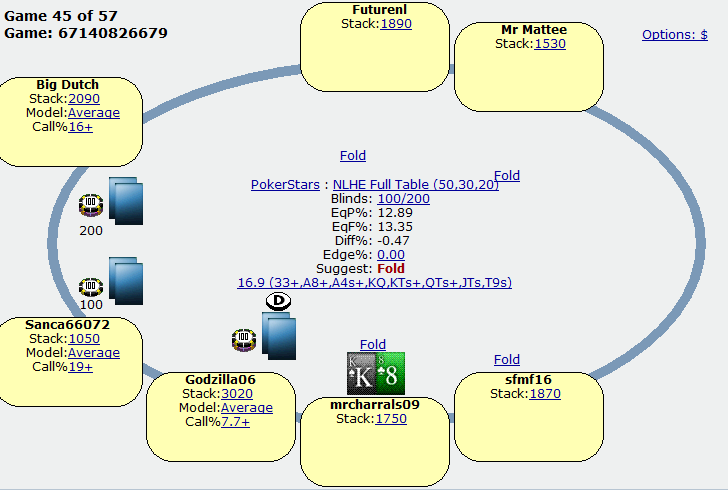Click the EqF% 13.35 value
The image size is (728, 490).
tap(395, 226)
